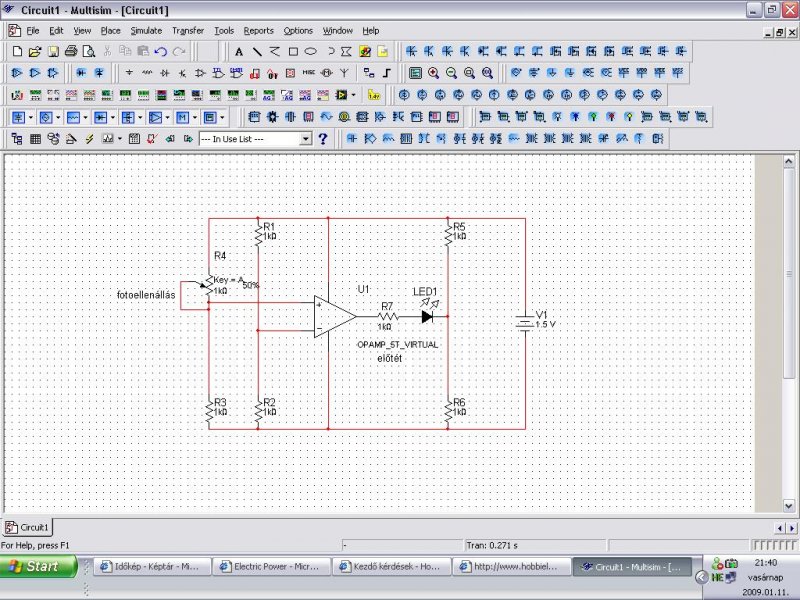Image resolution: width=800 pixels, height=600 pixels.
Task: Switch to the Időkép - Képtár taskbar window
Action: tap(153, 566)
